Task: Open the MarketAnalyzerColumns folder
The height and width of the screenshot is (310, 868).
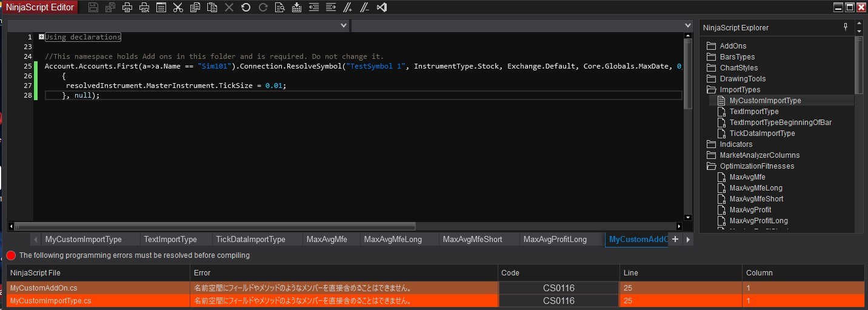Action: 753,155
